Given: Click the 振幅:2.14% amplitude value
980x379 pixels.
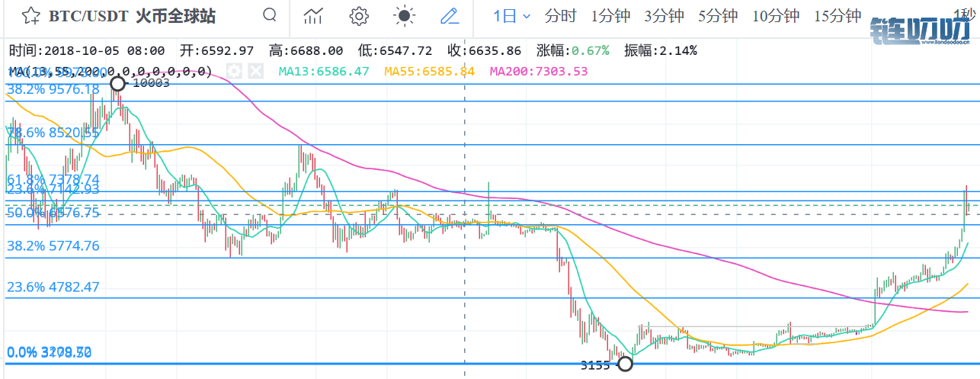Looking at the screenshot, I should (661, 51).
